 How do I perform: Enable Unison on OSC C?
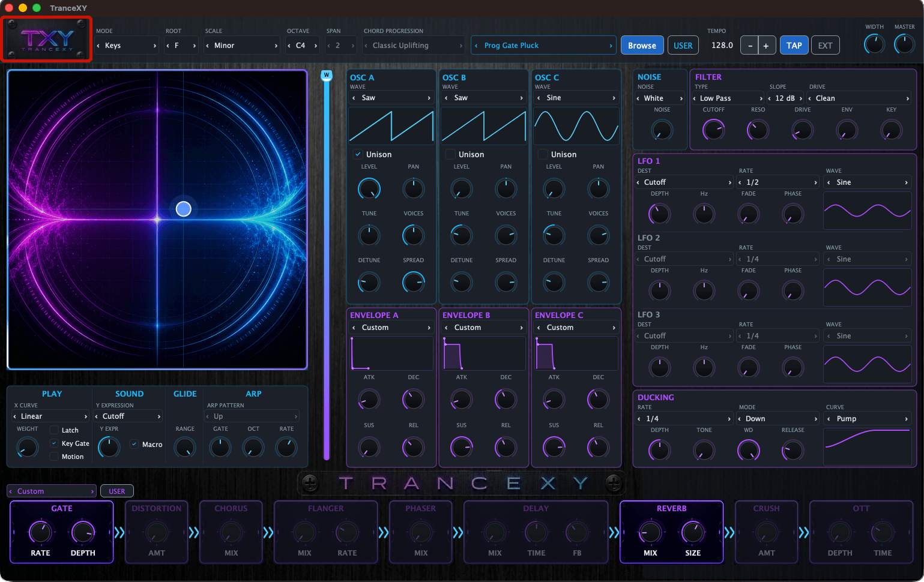click(x=543, y=154)
